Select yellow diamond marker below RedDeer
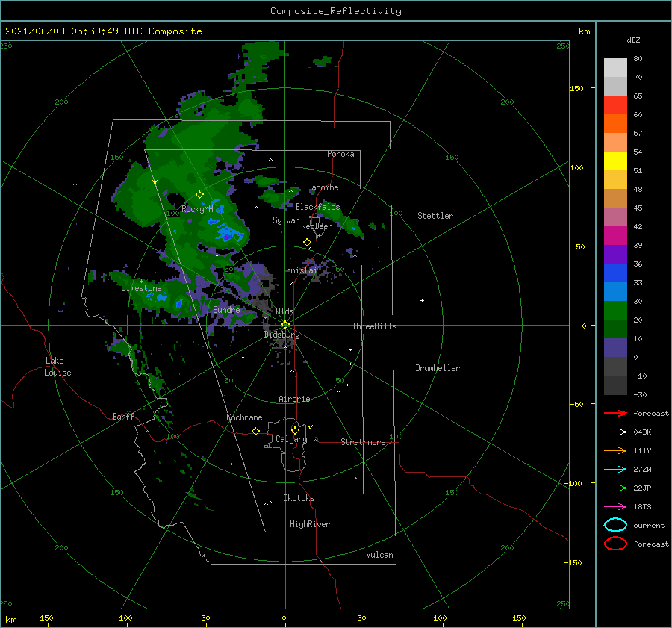The height and width of the screenshot is (628, 672). tap(307, 243)
